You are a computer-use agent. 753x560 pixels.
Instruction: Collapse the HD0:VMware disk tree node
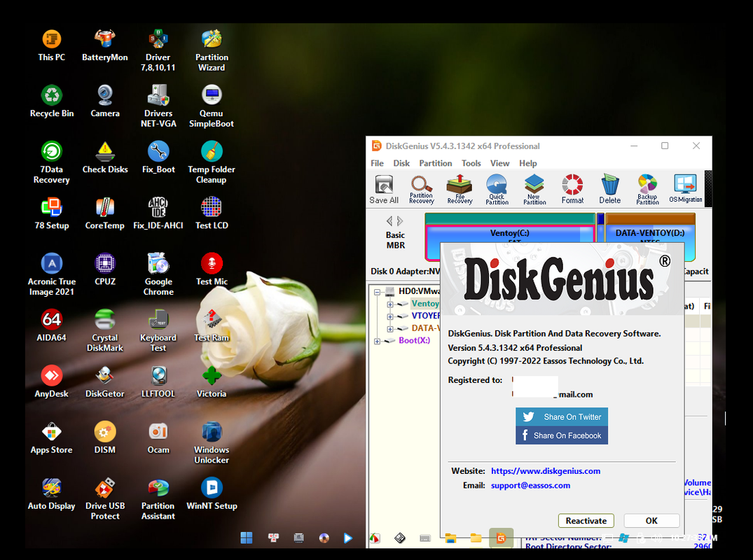pyautogui.click(x=377, y=291)
